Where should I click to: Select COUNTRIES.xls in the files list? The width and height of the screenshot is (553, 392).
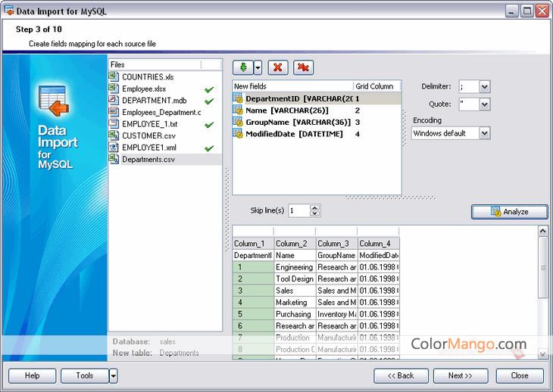(148, 76)
